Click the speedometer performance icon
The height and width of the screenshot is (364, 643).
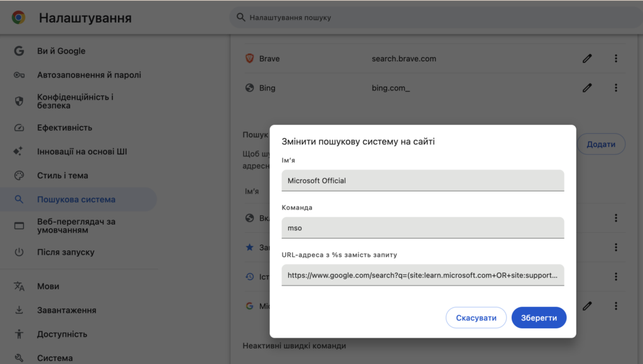pyautogui.click(x=19, y=128)
